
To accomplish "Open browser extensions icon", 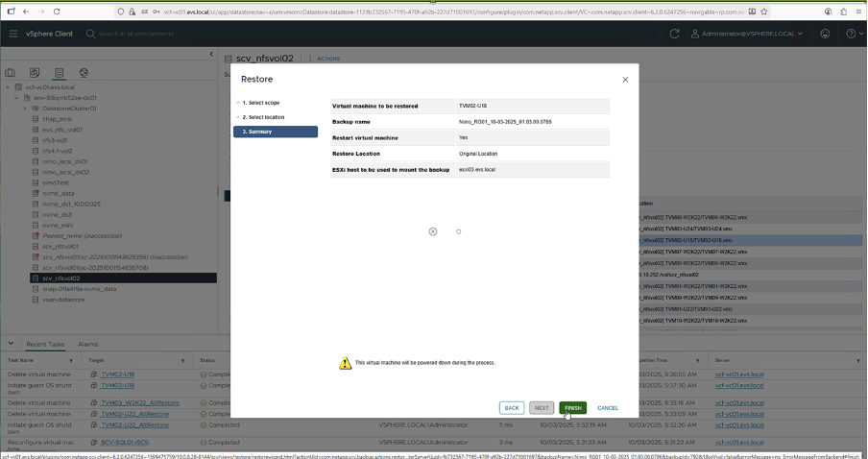I will click(x=843, y=12).
